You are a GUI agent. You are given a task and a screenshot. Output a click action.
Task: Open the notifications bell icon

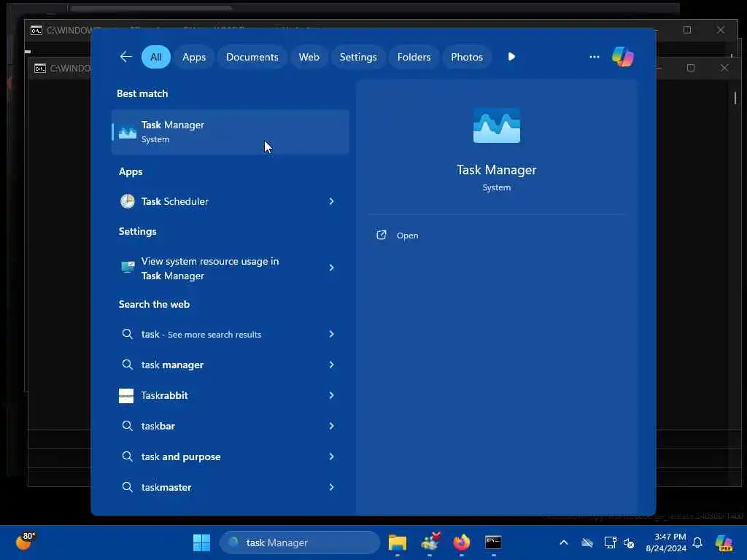[697, 542]
